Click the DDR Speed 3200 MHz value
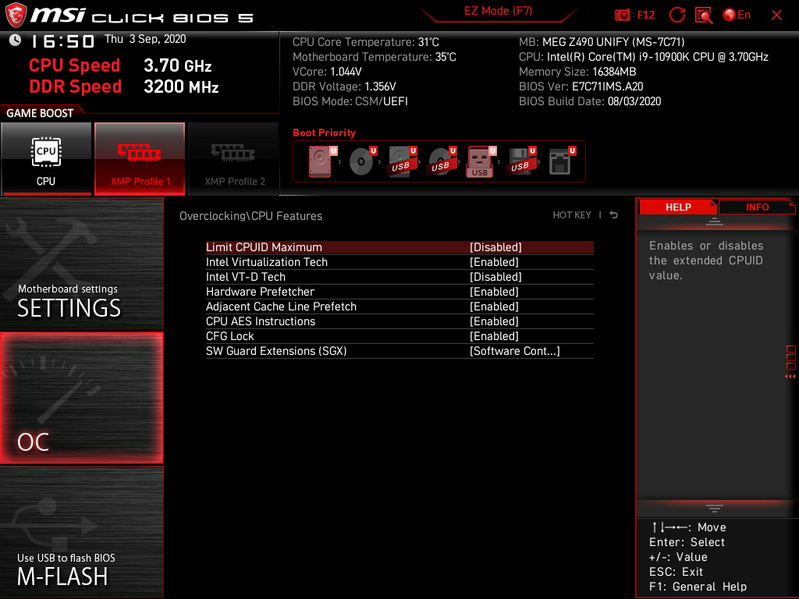The height and width of the screenshot is (599, 799). tap(181, 87)
